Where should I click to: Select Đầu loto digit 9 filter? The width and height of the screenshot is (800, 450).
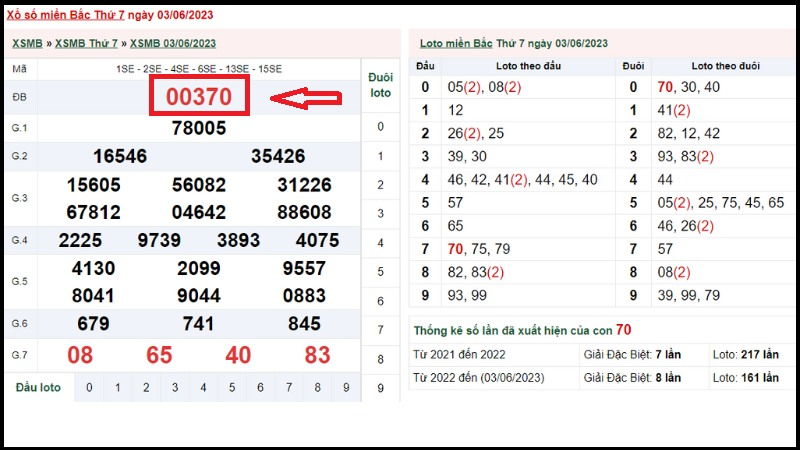click(x=346, y=388)
